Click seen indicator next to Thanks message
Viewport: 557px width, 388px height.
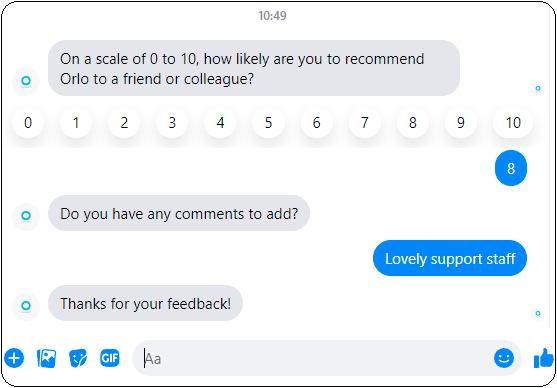pyautogui.click(x=538, y=313)
